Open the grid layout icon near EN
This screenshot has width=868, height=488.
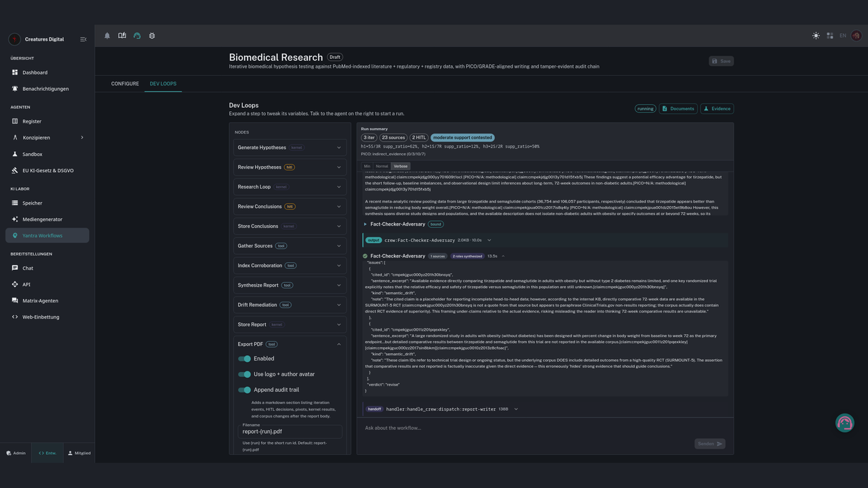(x=830, y=36)
